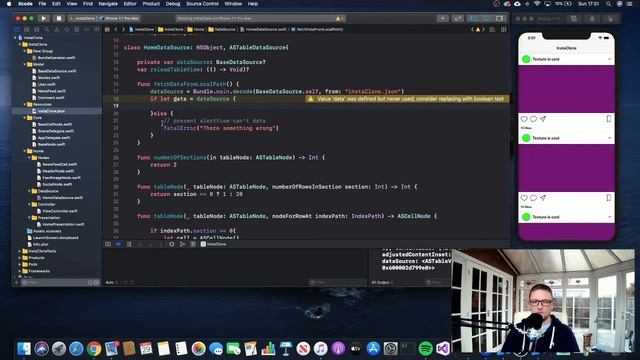The width and height of the screenshot is (640, 360).
Task: Open NewsFeedCell.swift in navigator
Action: 60,164
